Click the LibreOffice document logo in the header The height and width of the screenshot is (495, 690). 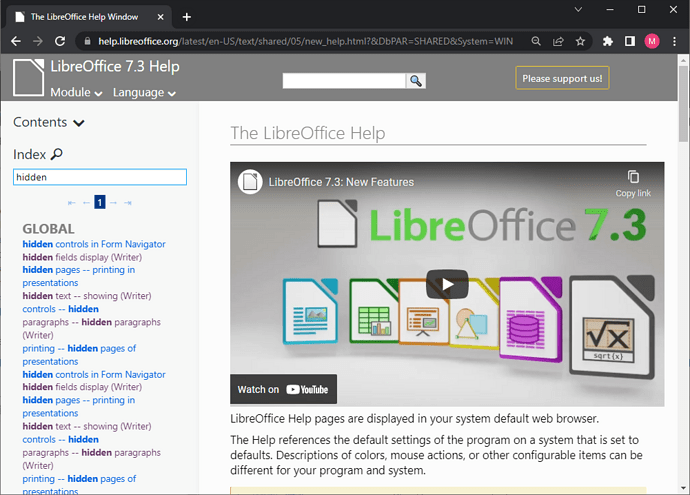click(28, 77)
